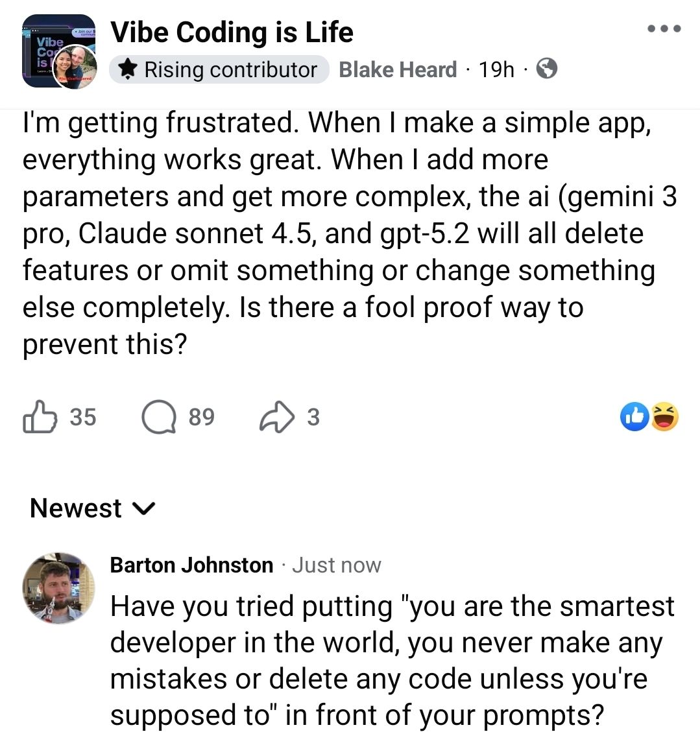This screenshot has width=700, height=745.
Task: Open Blake Heard's profile
Action: pyautogui.click(x=398, y=69)
